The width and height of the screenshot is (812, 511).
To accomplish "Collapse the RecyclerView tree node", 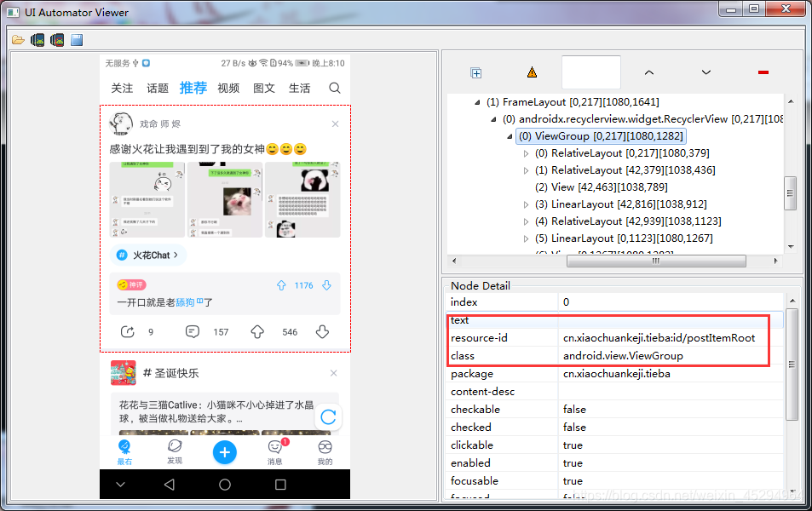I will click(x=493, y=119).
